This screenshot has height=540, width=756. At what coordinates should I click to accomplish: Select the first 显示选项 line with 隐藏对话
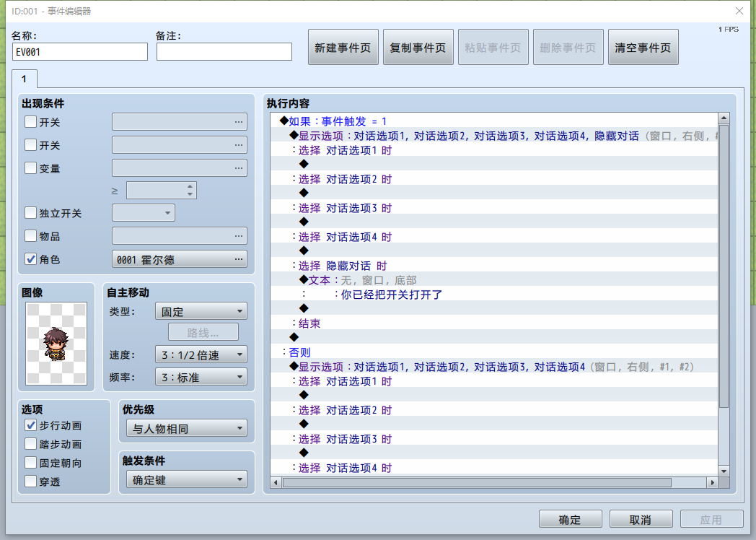point(494,136)
